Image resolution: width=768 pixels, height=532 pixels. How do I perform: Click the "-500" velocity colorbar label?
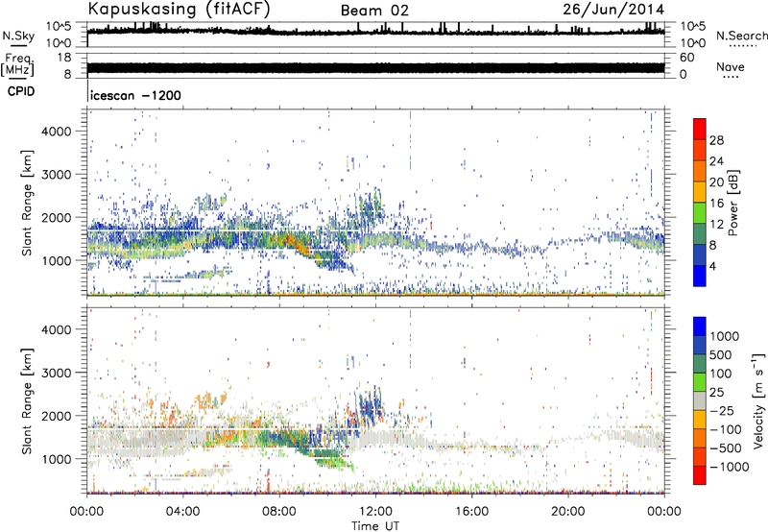tap(726, 447)
